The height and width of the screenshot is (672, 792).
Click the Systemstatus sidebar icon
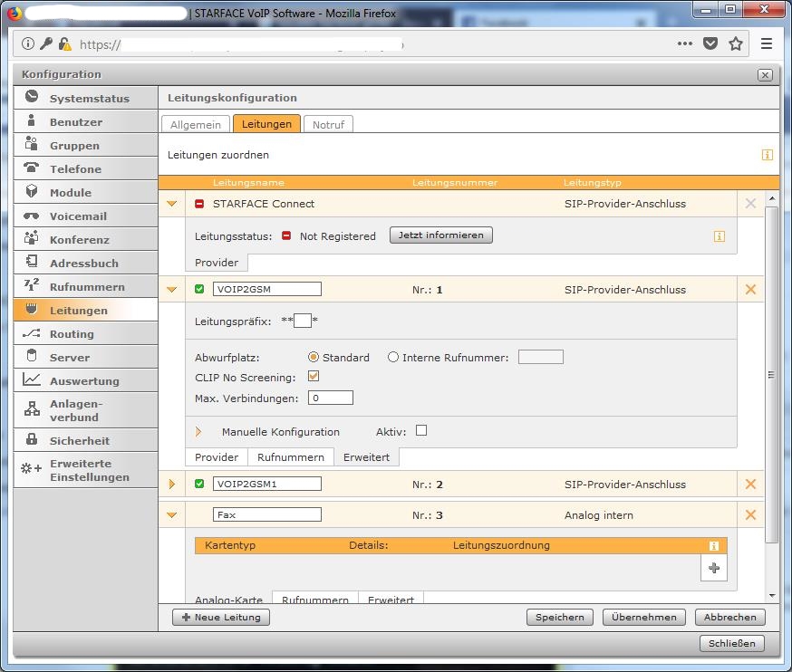coord(32,97)
